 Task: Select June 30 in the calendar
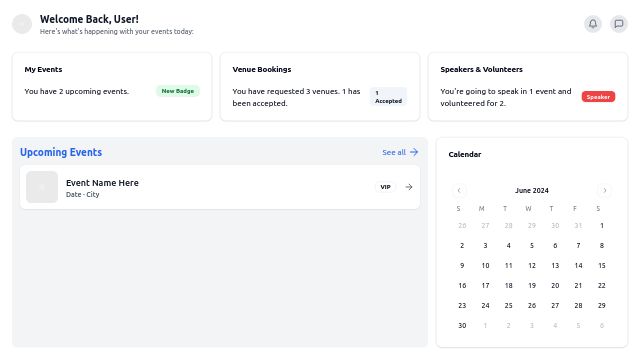click(x=462, y=325)
